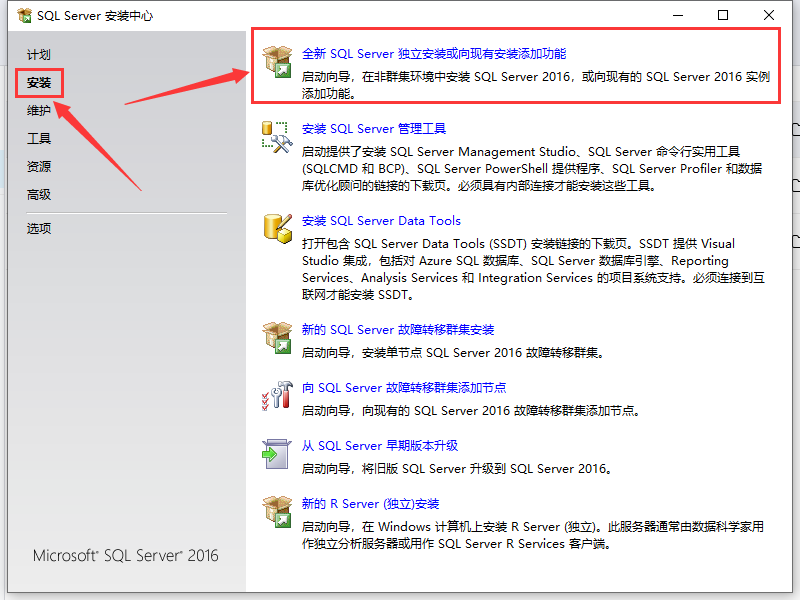Open the 选项 section
This screenshot has height=600, width=800.
pyautogui.click(x=40, y=227)
